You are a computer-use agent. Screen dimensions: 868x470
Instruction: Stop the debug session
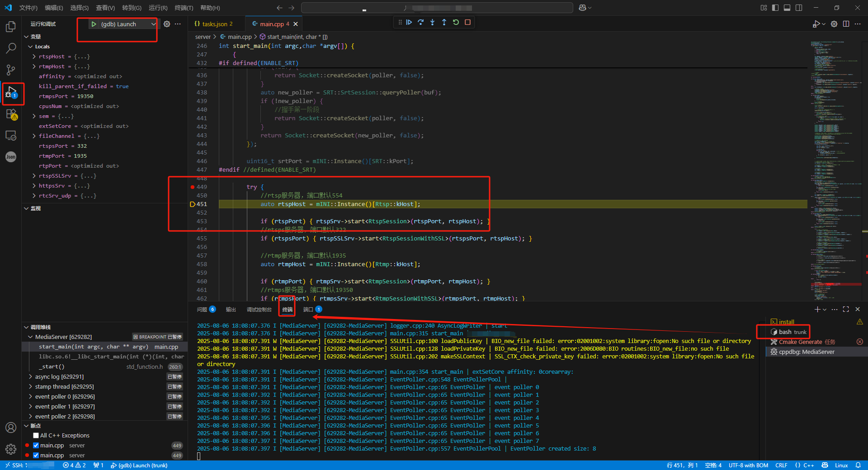coord(468,22)
